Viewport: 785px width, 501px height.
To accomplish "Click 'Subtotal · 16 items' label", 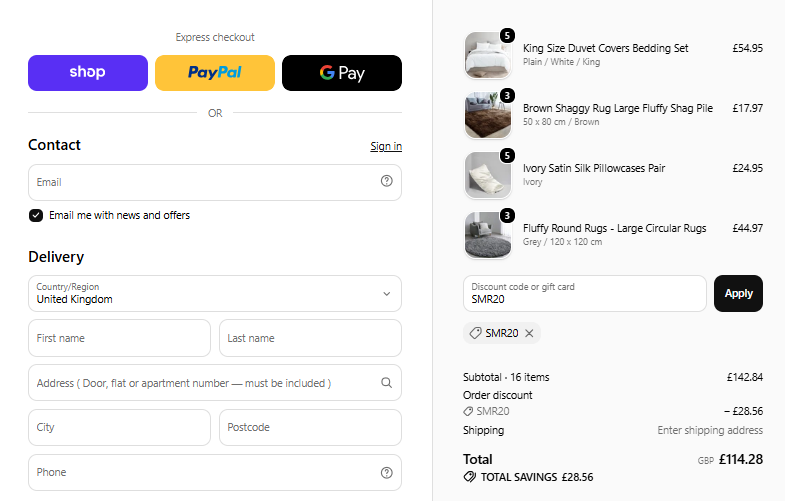I will point(506,377).
